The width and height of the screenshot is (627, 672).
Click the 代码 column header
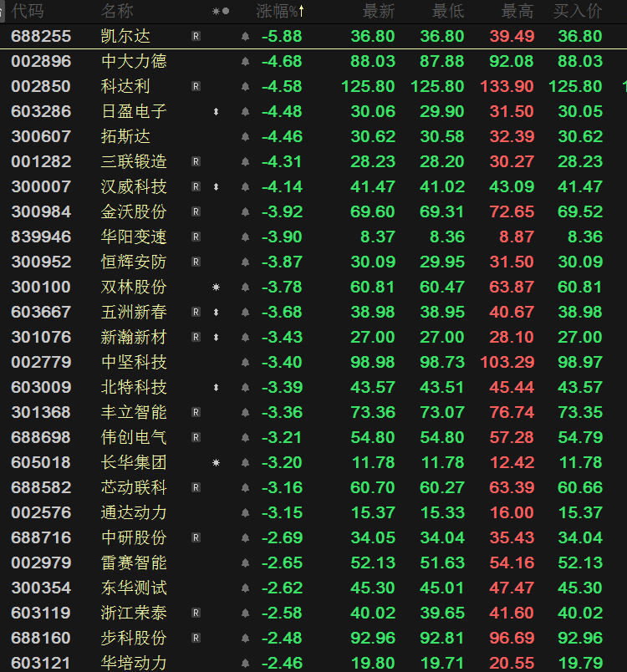point(28,11)
